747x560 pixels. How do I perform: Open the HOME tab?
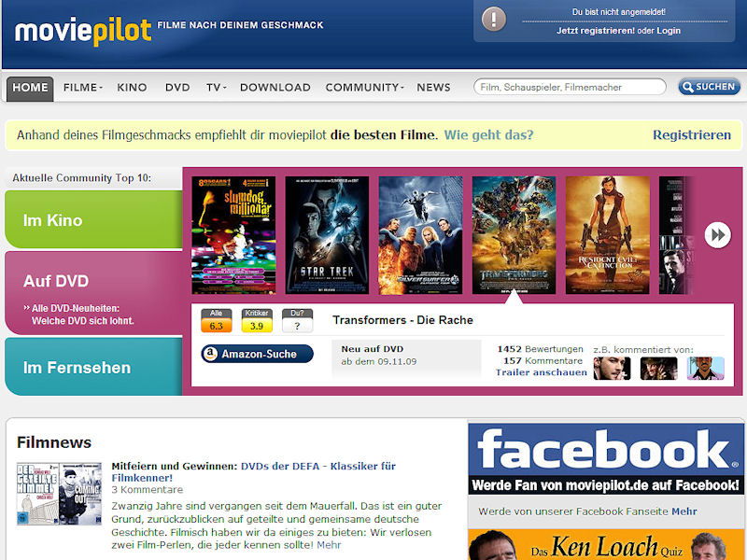(x=30, y=88)
